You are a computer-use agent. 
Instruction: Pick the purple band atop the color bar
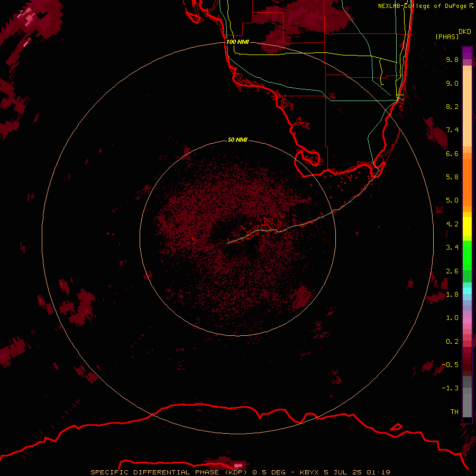(x=467, y=53)
